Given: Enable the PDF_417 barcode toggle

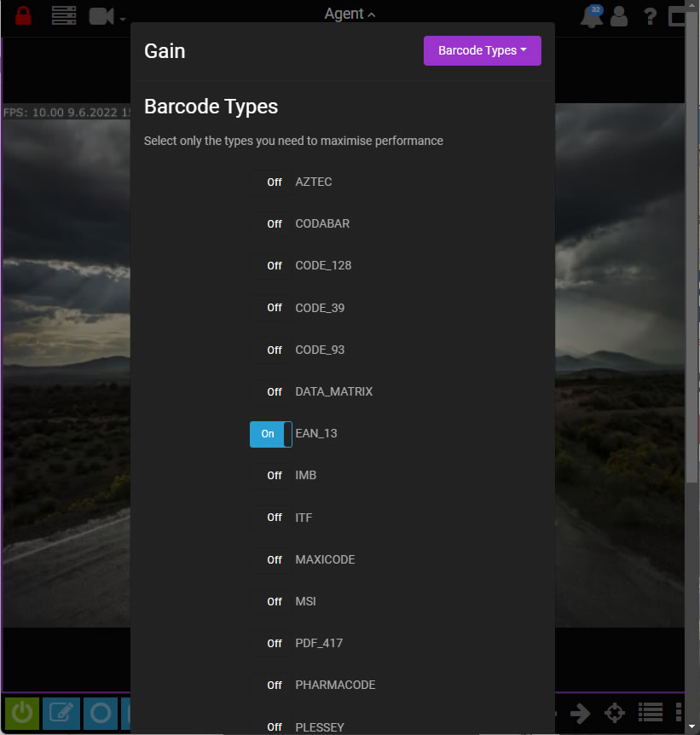Looking at the screenshot, I should tap(270, 644).
